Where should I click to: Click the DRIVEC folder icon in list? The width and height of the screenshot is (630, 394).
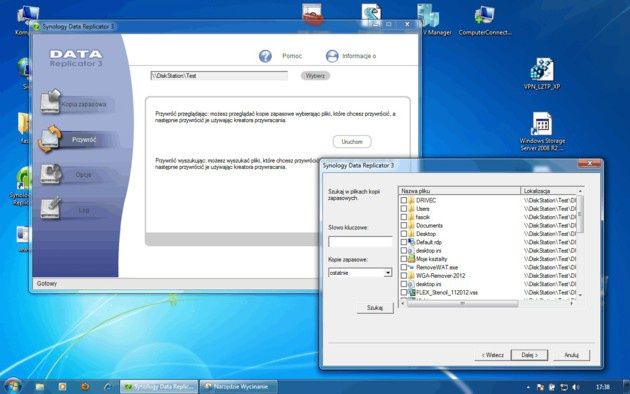click(411, 200)
